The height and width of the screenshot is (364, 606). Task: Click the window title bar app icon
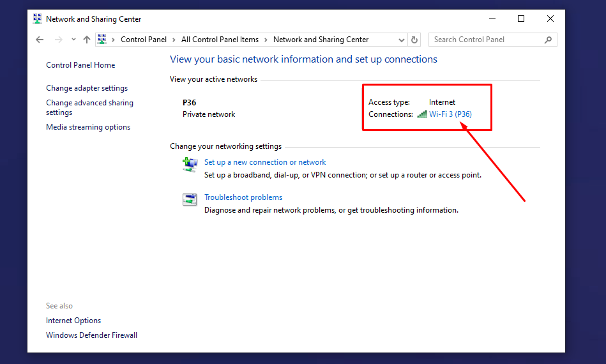point(38,19)
